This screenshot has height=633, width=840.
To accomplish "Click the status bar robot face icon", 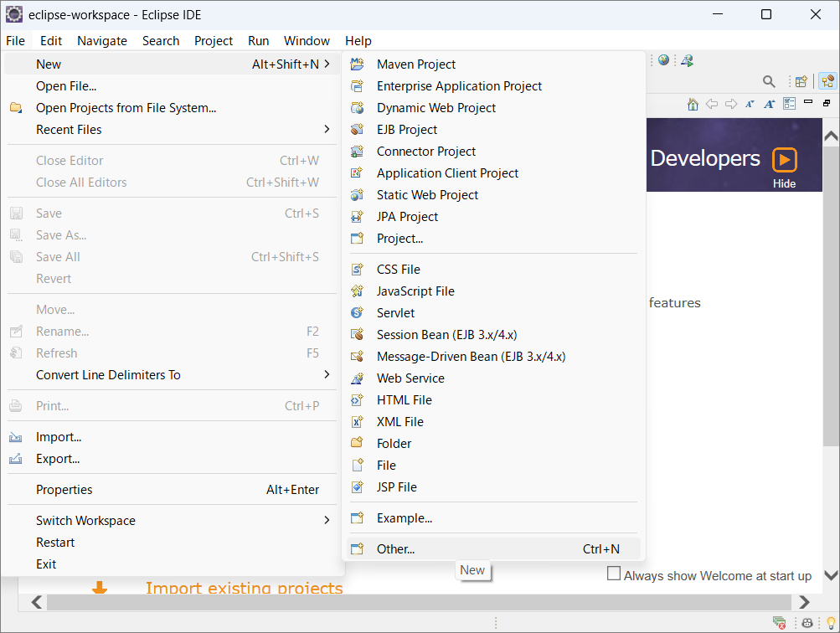I will pos(807,623).
